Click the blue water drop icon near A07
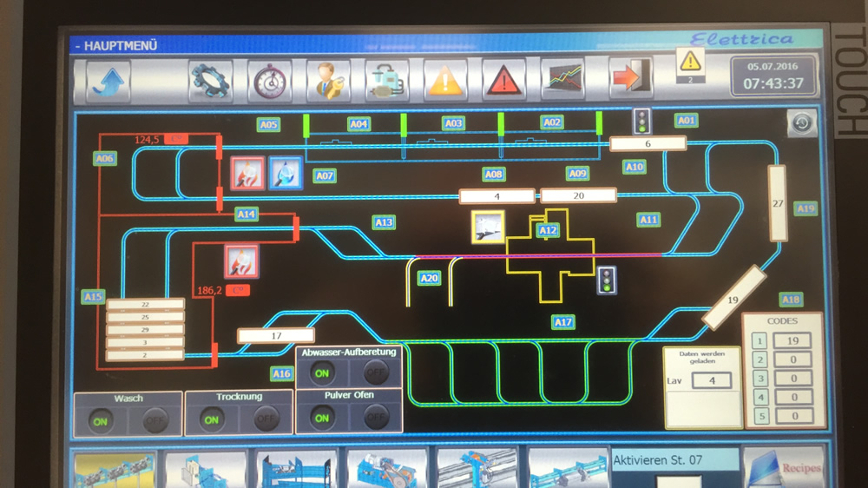The height and width of the screenshot is (488, 868). [286, 173]
